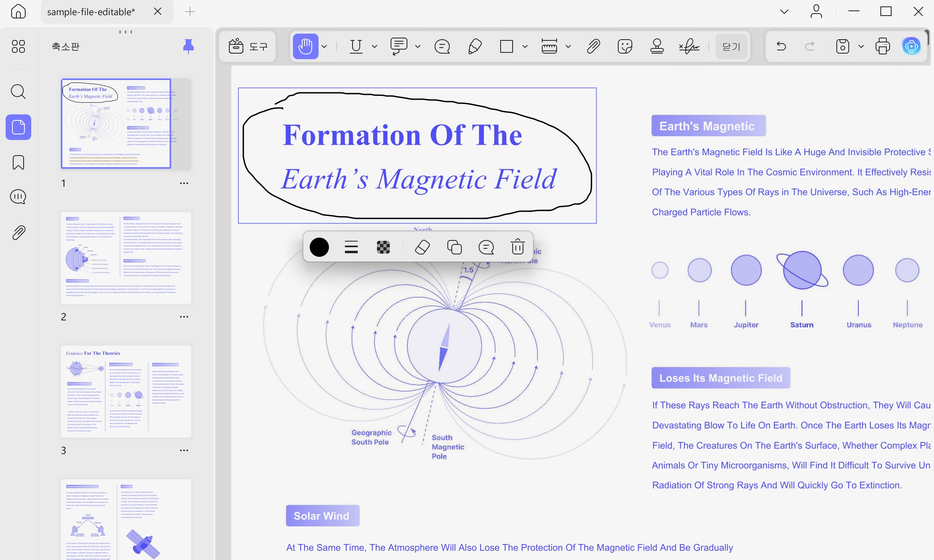The image size is (934, 560).
Task: Open the 도구 tools button
Action: (x=248, y=47)
